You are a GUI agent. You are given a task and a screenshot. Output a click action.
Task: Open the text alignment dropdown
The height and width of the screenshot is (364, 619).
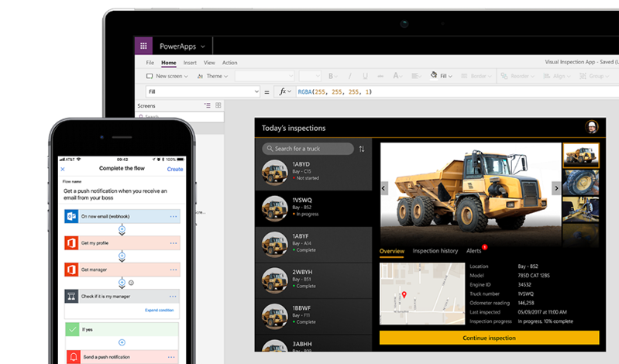[417, 76]
